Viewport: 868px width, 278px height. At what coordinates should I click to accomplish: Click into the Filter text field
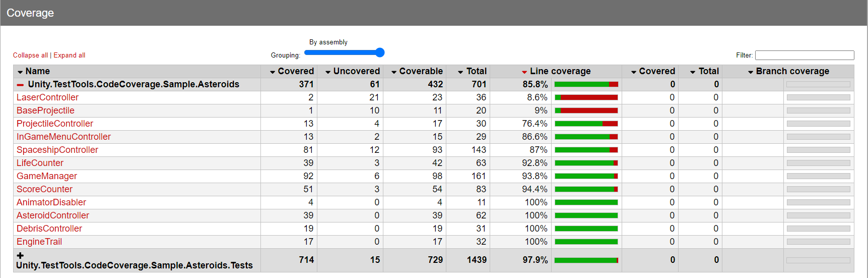(804, 55)
